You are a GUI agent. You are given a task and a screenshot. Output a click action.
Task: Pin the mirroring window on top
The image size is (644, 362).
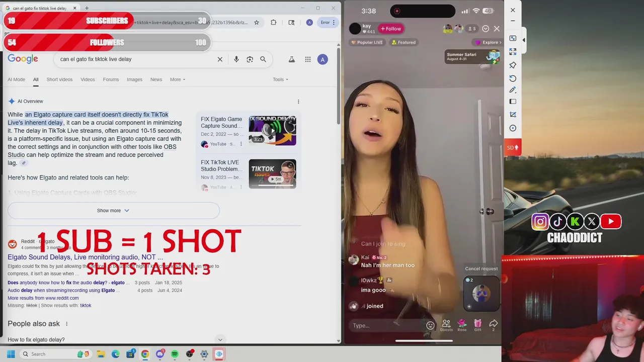click(x=513, y=65)
